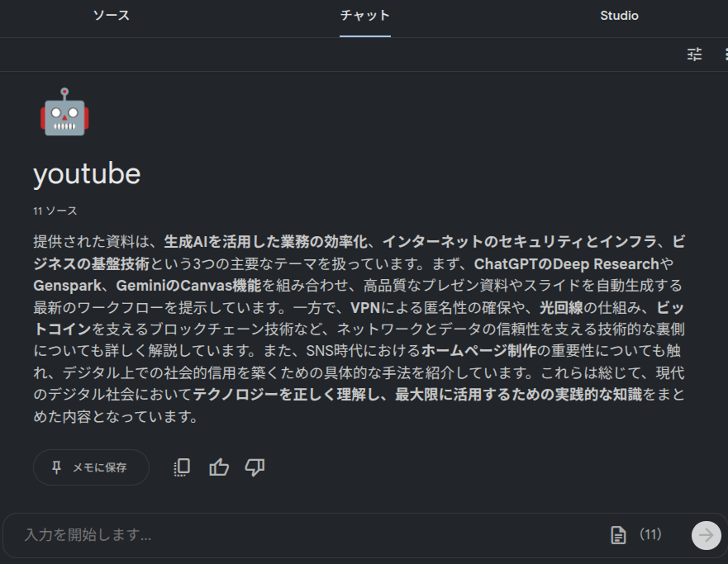Image resolution: width=728 pixels, height=564 pixels.
Task: Click the document icon in the input bar
Action: (x=618, y=535)
